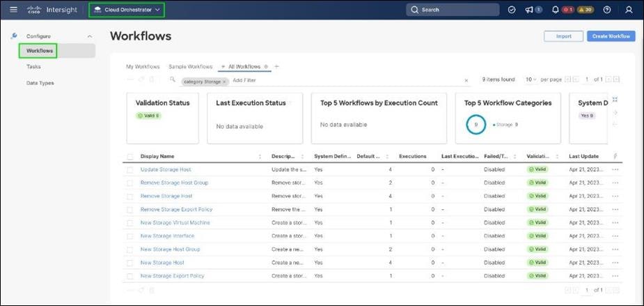Open row actions for Remove Storage Export Policy

pyautogui.click(x=615, y=209)
